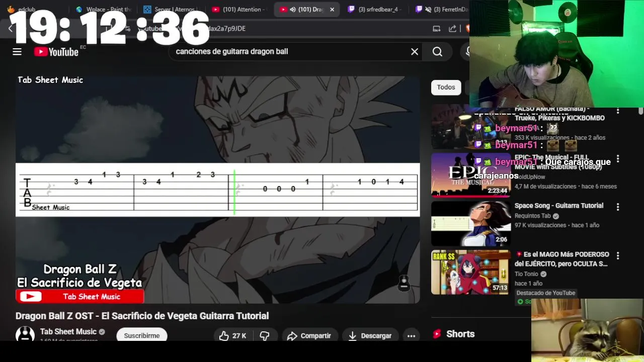644x362 pixels.
Task: Click video title El Sacrificio de Vegeta Guitarra Tutorial
Action: click(x=142, y=316)
